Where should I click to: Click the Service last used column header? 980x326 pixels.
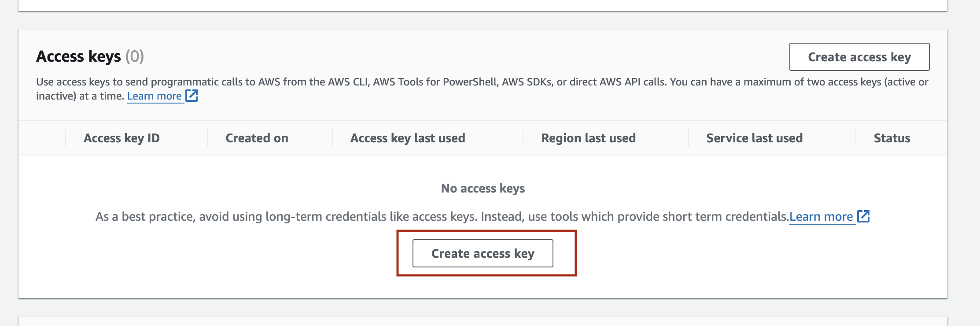tap(755, 138)
